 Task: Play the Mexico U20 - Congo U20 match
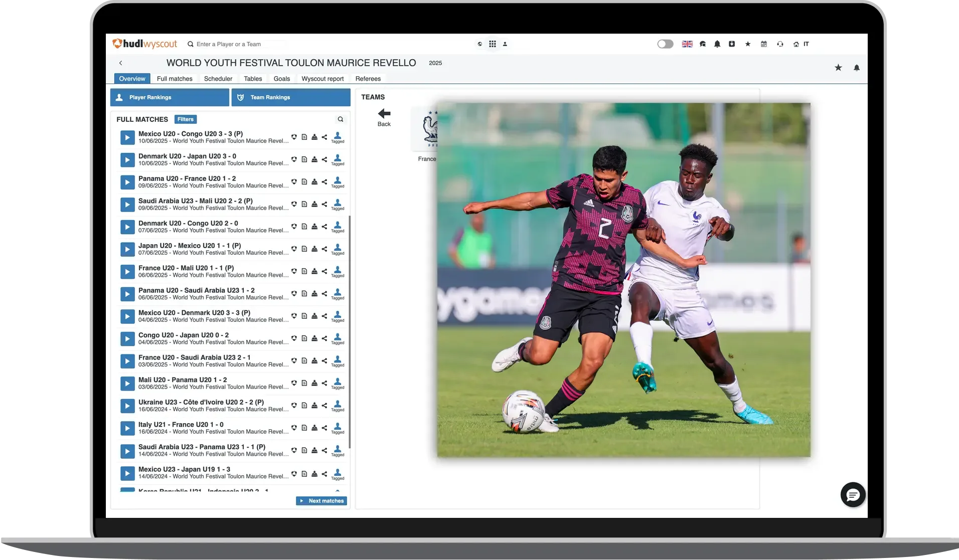click(x=127, y=137)
